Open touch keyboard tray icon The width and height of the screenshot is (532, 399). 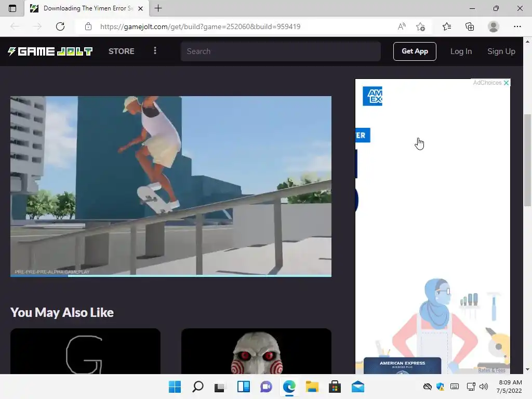click(x=454, y=387)
